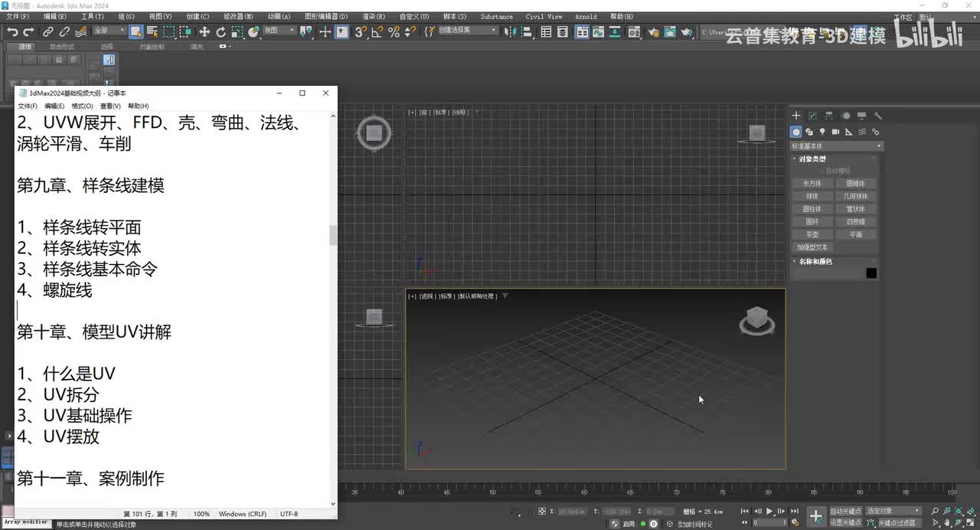The height and width of the screenshot is (530, 980).
Task: Undo the last action in 3ds Max
Action: (x=12, y=31)
